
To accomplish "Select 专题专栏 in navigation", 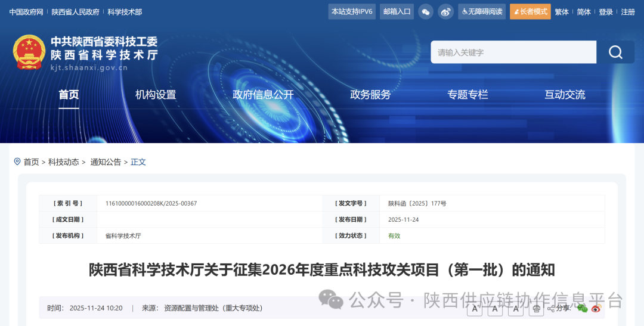I will point(468,95).
